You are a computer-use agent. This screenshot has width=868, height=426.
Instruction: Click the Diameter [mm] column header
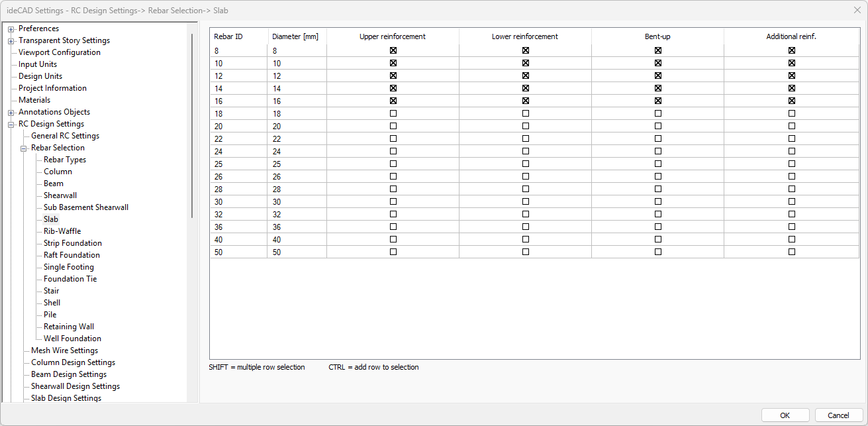(x=297, y=36)
